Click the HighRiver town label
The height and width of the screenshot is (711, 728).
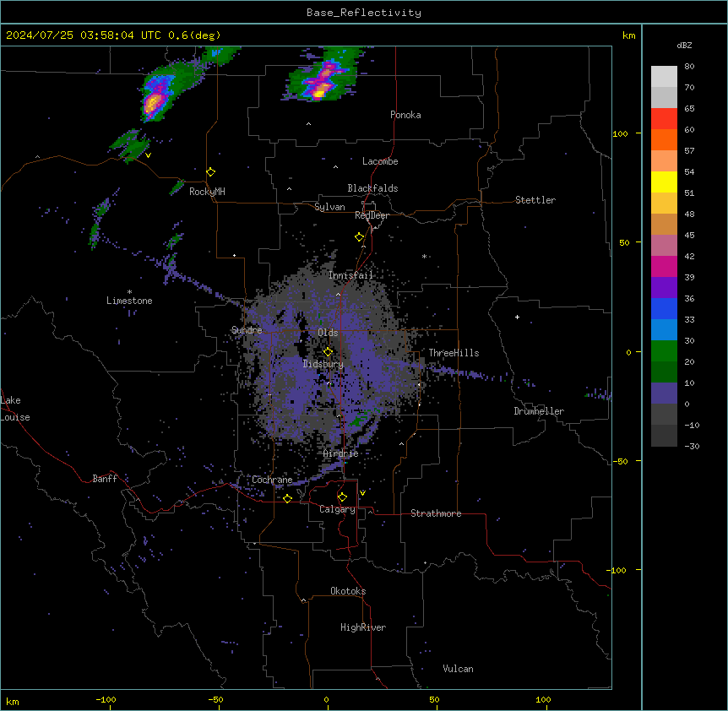click(x=363, y=627)
